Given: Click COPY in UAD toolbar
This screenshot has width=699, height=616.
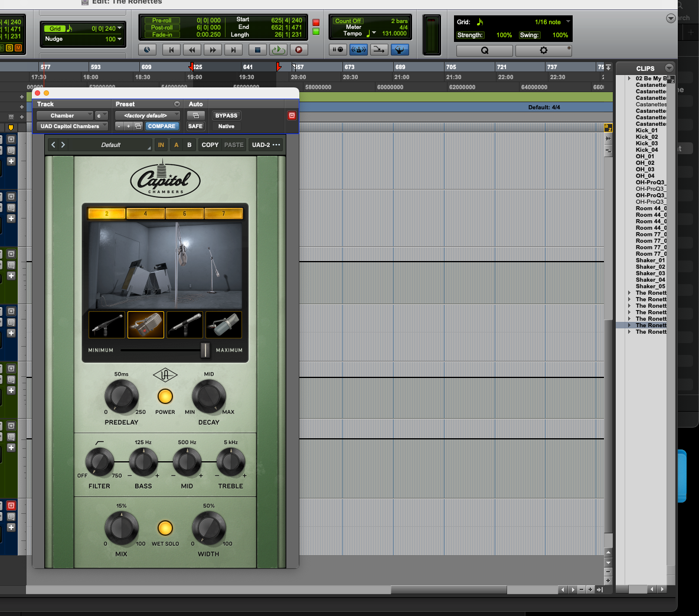Looking at the screenshot, I should point(210,145).
